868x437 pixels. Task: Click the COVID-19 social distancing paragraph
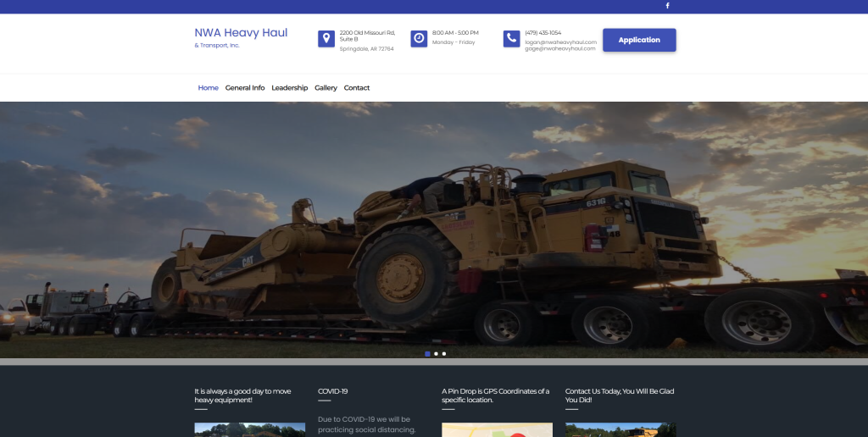pyautogui.click(x=366, y=424)
